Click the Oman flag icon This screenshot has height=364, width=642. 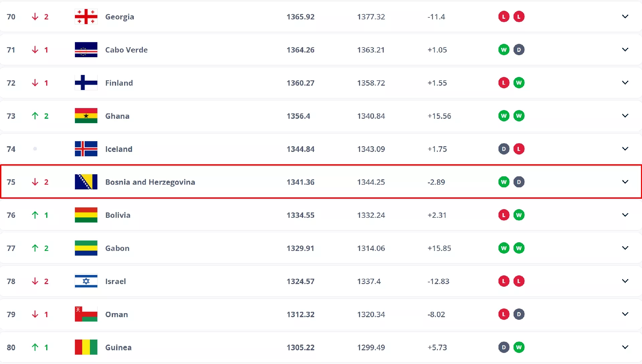coord(86,314)
